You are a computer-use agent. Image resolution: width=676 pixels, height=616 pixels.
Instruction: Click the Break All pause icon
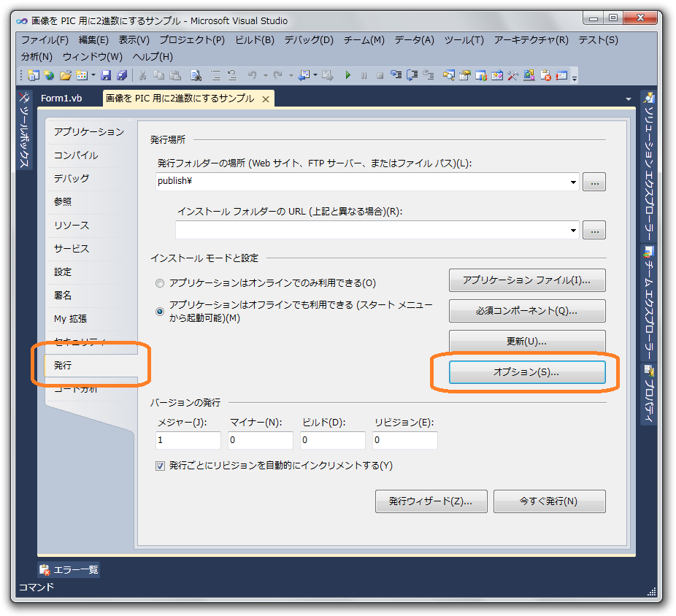point(364,75)
